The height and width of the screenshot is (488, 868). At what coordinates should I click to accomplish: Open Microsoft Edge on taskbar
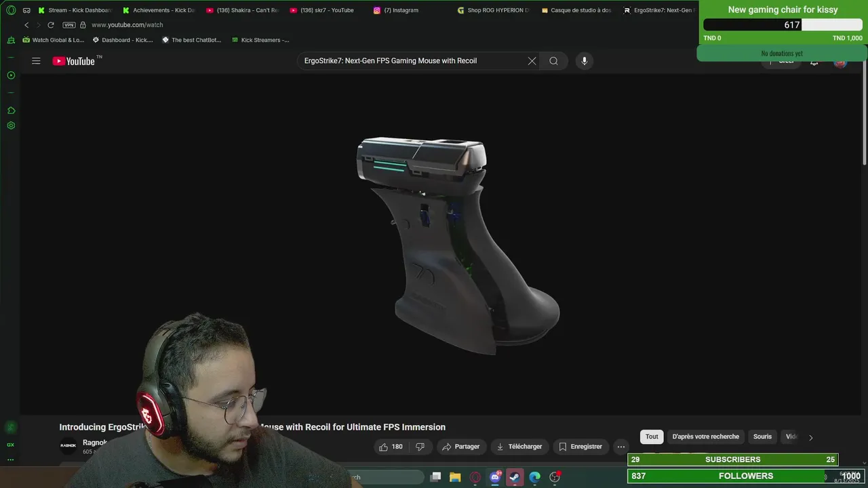535,477
